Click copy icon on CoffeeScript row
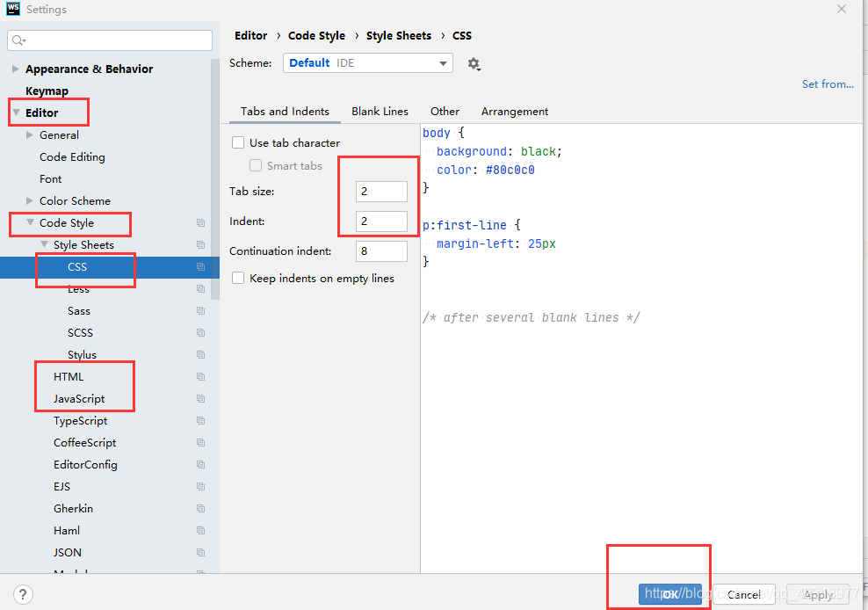The height and width of the screenshot is (610, 868). (x=200, y=443)
